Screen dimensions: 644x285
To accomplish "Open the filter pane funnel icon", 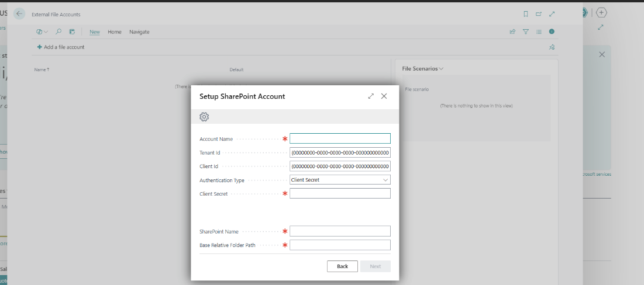I will pyautogui.click(x=525, y=32).
